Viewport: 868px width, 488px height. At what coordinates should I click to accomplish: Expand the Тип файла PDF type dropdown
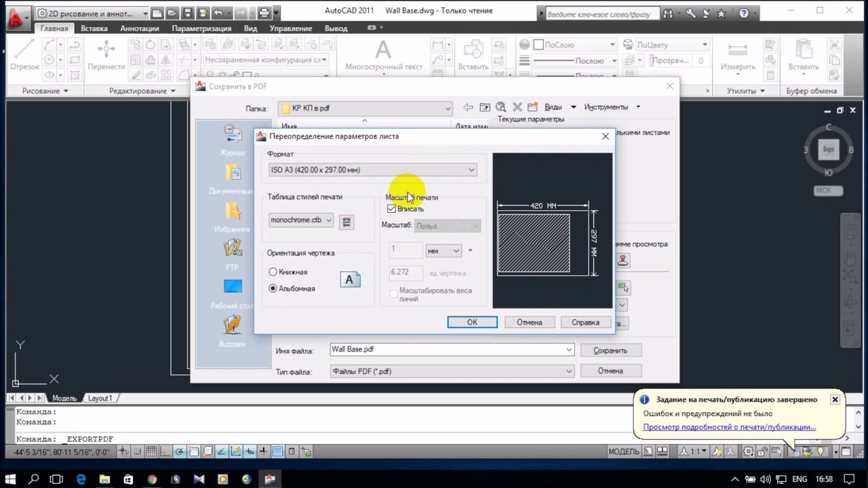452,371
